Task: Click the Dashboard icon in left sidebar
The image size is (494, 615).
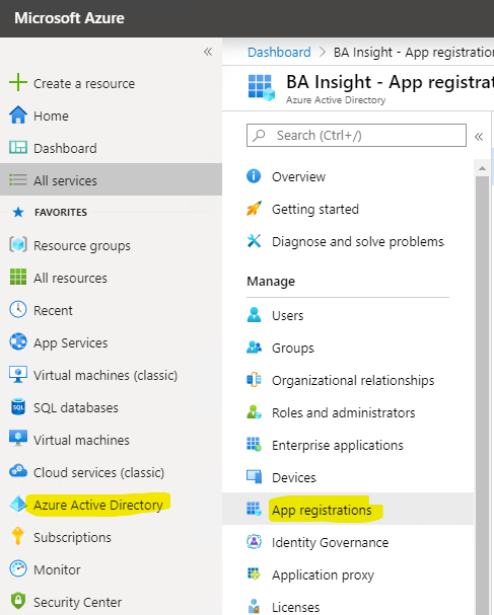Action: tap(18, 147)
